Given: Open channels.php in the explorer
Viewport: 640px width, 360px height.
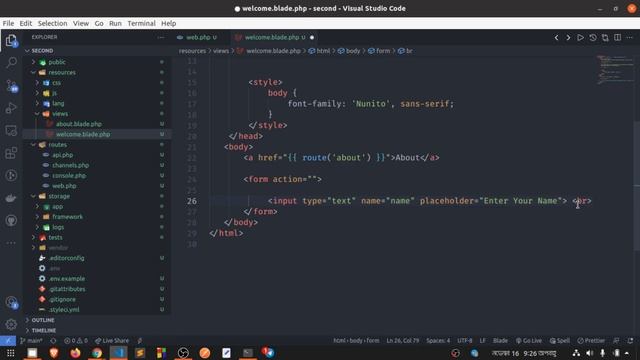Looking at the screenshot, I should [70, 165].
